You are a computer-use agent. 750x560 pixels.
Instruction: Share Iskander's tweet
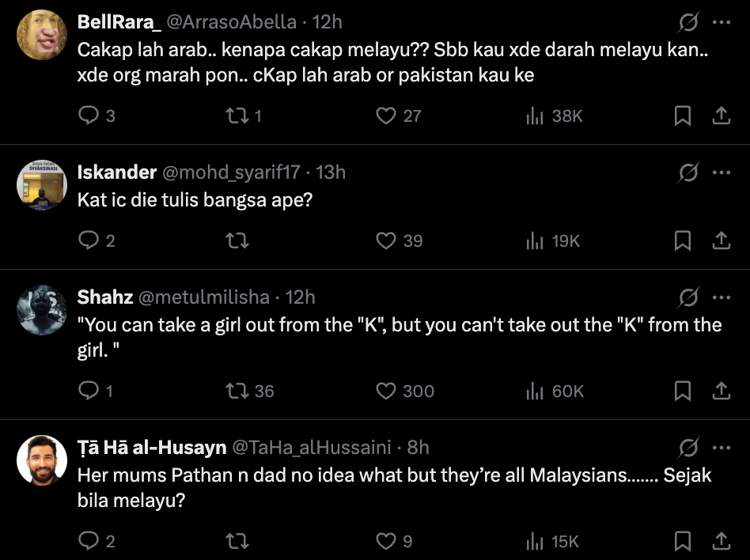[722, 240]
